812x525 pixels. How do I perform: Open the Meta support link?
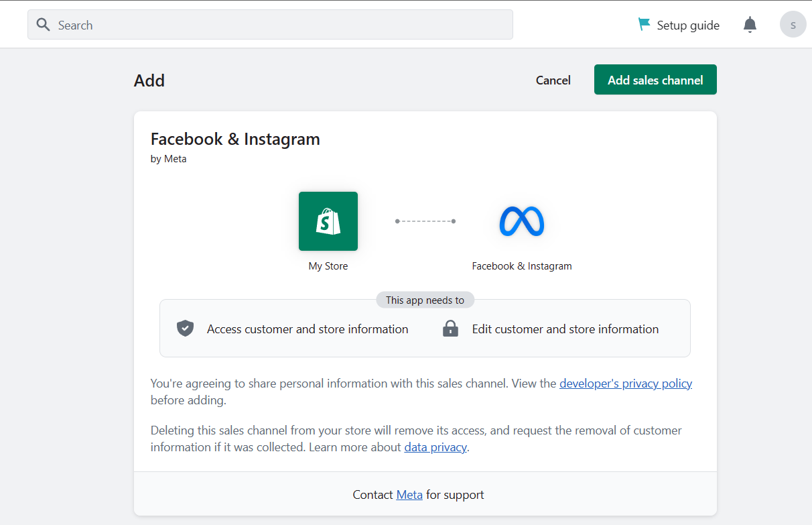(409, 495)
